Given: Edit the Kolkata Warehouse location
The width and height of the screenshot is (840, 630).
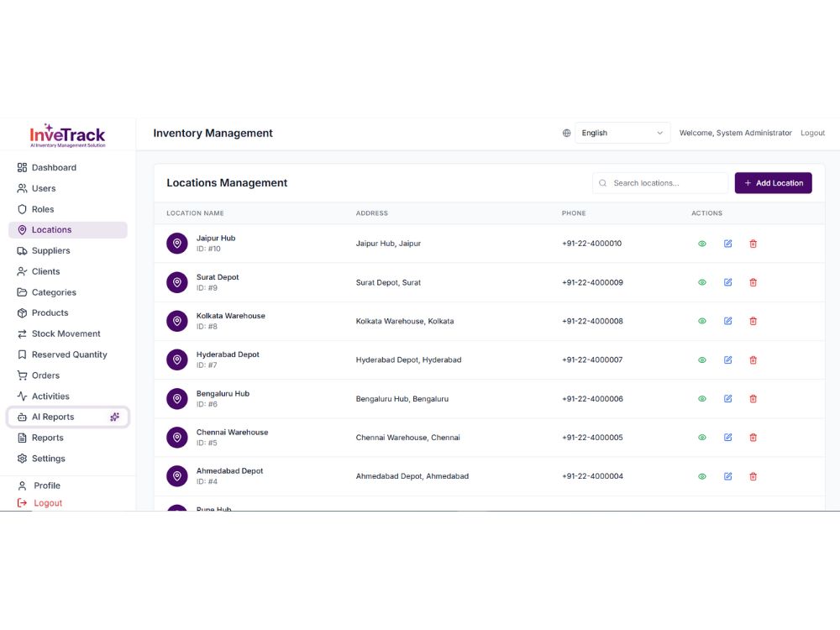Looking at the screenshot, I should tap(727, 321).
